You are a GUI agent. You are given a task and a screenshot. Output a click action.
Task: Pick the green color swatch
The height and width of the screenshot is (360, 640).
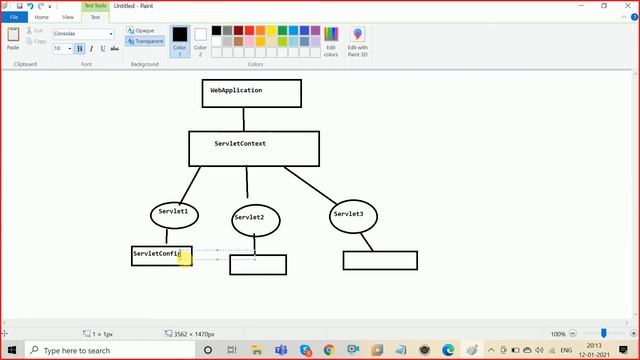point(282,30)
